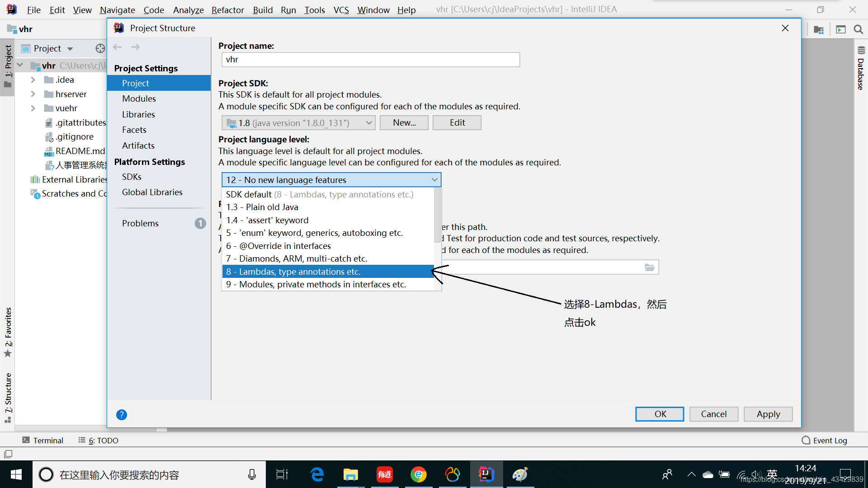Select 1.3 - Plain old Java option
The height and width of the screenshot is (488, 868).
[x=328, y=207]
